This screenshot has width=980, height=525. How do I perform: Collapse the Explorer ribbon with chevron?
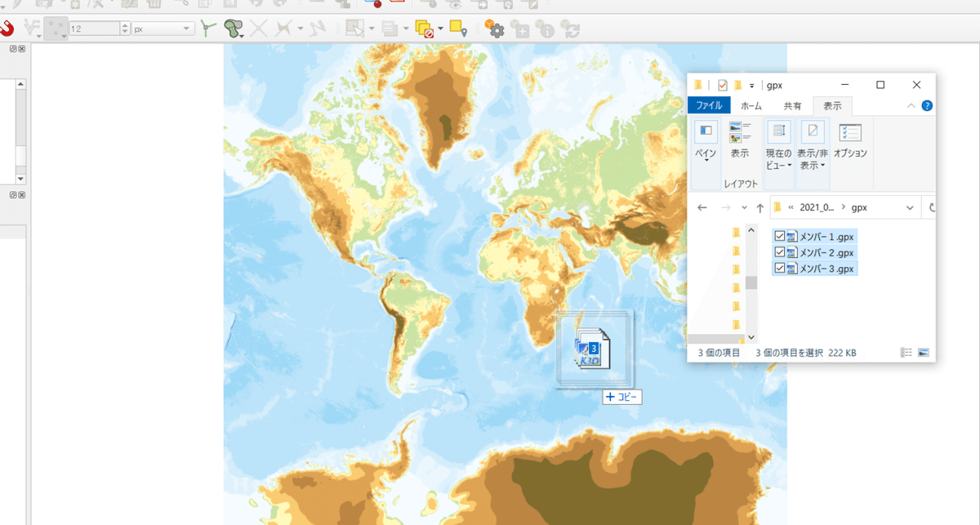(911, 106)
